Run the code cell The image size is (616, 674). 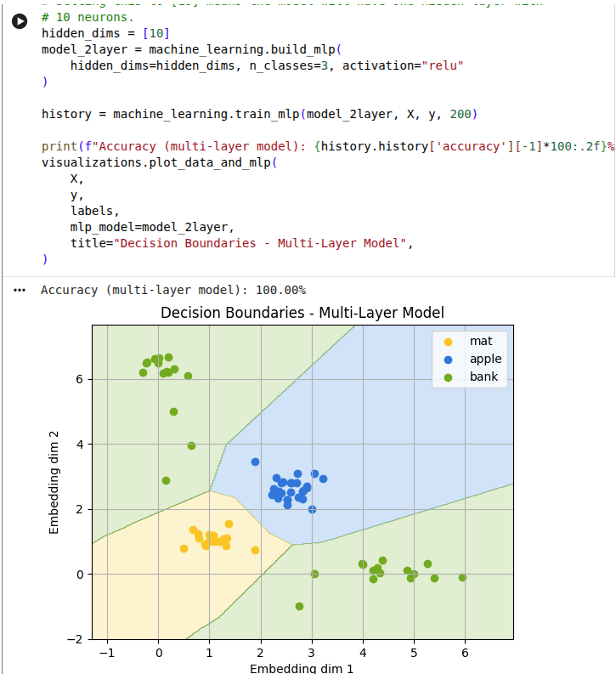click(x=20, y=20)
